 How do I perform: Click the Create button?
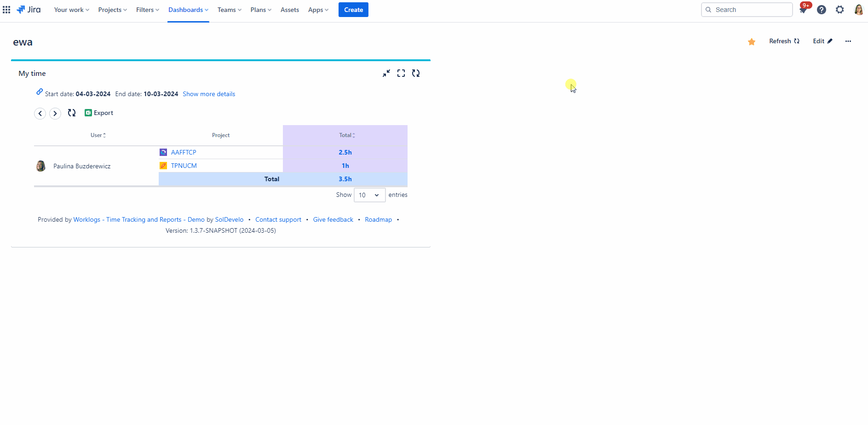click(x=353, y=9)
